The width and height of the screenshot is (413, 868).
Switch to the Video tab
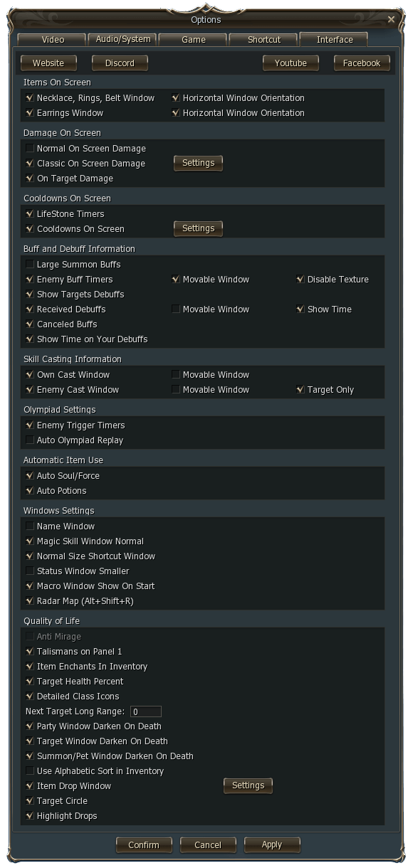53,40
